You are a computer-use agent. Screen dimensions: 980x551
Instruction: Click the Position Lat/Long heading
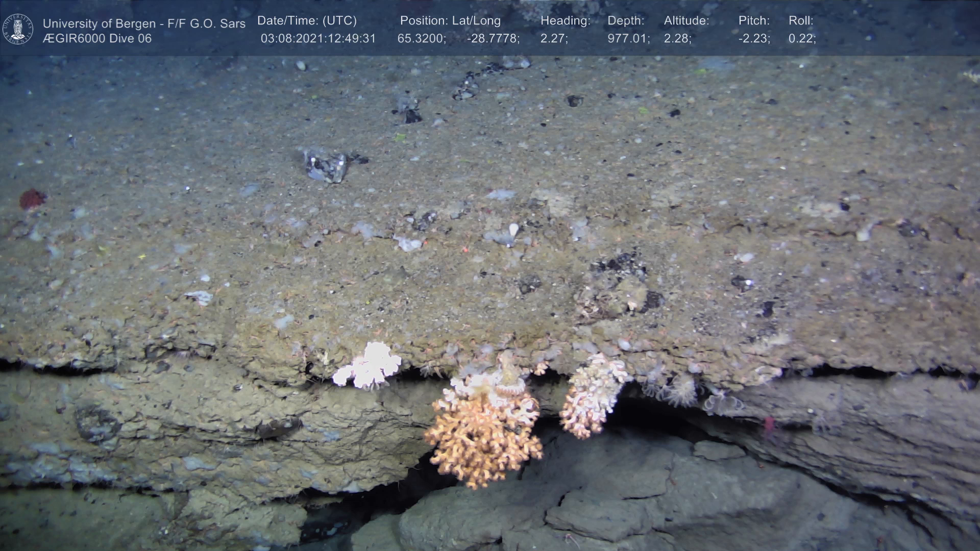click(450, 21)
